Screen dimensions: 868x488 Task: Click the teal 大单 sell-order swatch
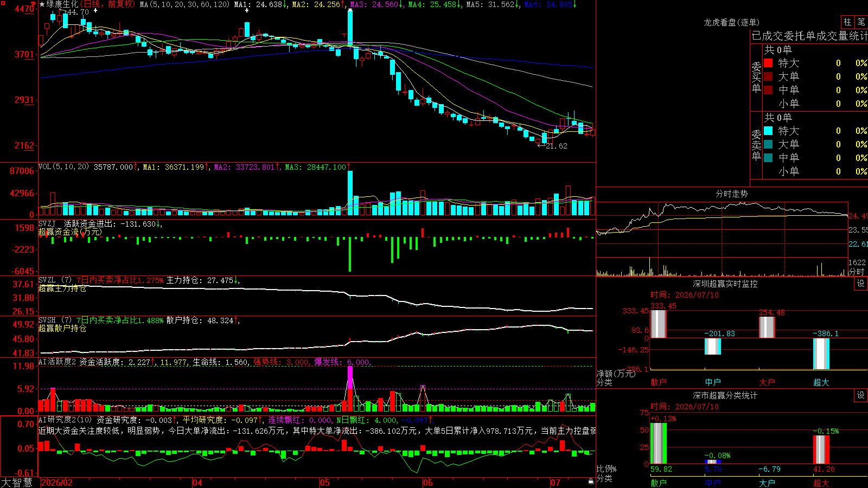(768, 144)
